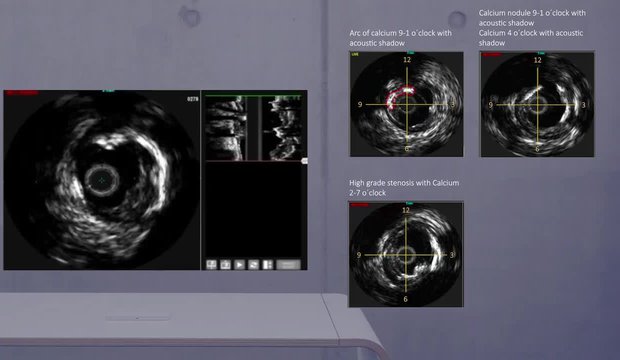620x360 pixels.
Task: Click the first icon in bottom toolbar
Action: [212, 265]
